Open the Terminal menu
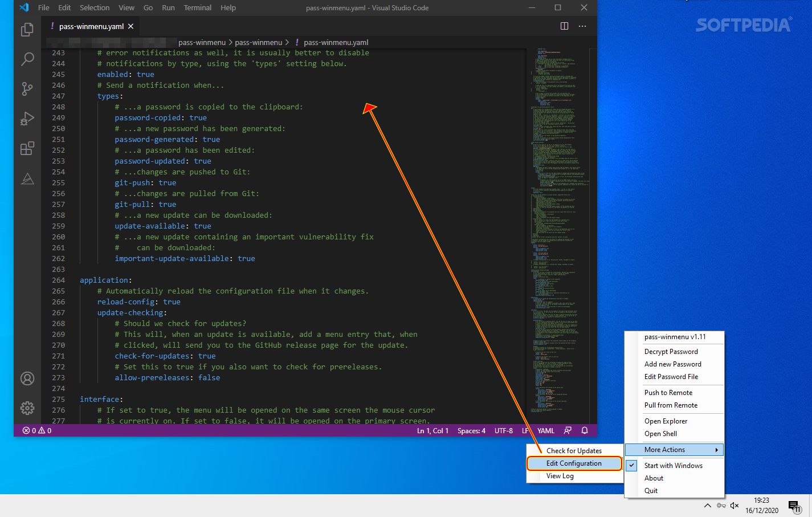This screenshot has width=812, height=517. point(198,7)
